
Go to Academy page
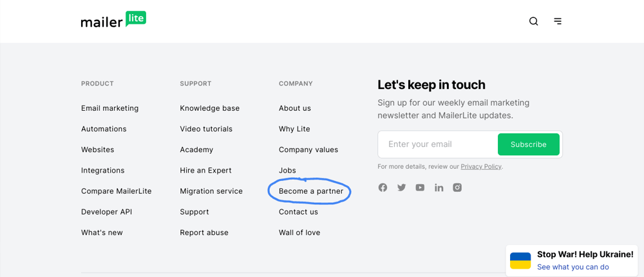pos(196,150)
